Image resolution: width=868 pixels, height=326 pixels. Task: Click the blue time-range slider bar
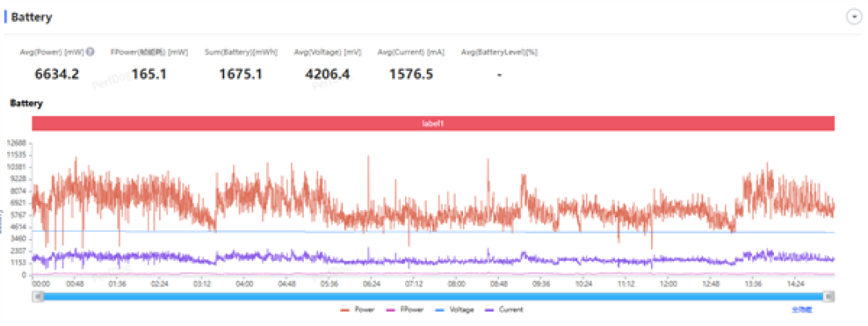433,296
